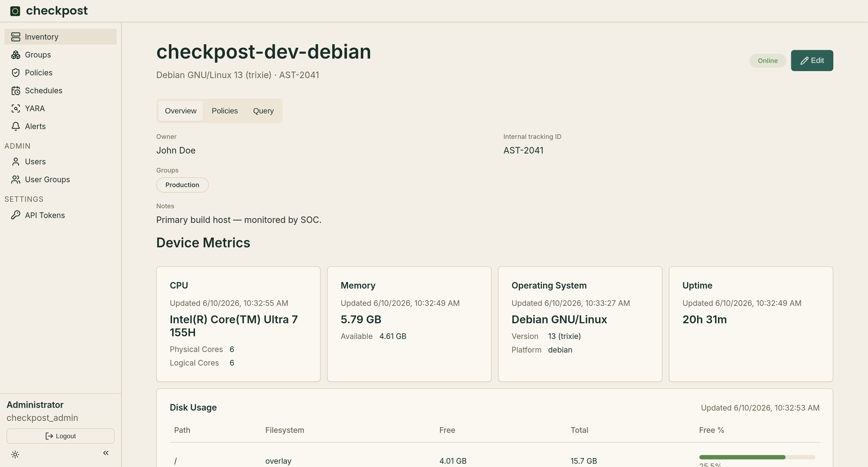
Task: Switch to the device Policies tab
Action: click(x=225, y=111)
